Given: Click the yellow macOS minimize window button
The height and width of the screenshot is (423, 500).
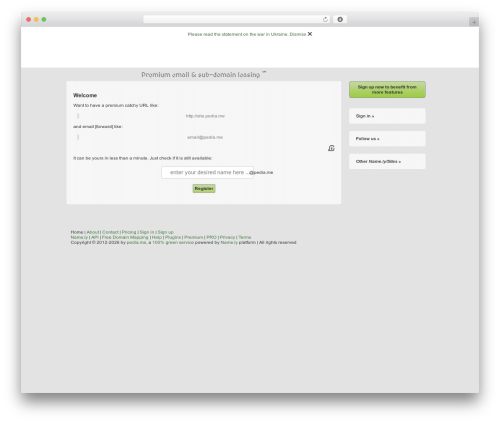Looking at the screenshot, I should tap(36, 19).
